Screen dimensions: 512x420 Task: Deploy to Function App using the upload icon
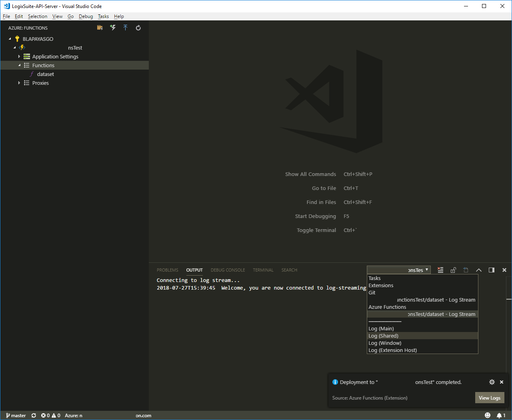(x=125, y=28)
